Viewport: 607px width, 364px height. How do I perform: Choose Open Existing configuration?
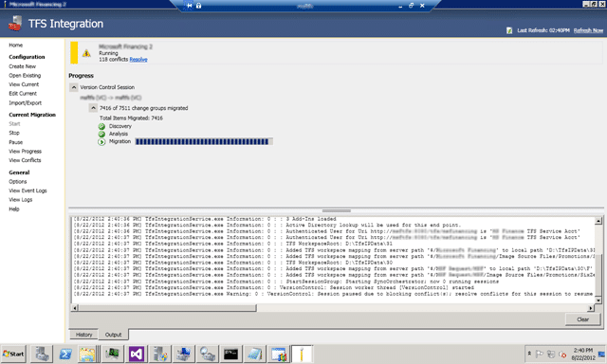tap(25, 76)
